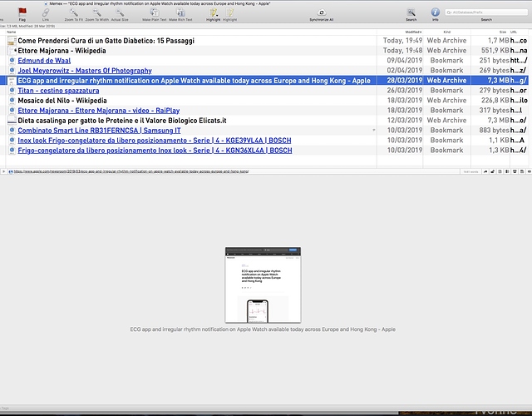Sort the list by Modified column

(x=413, y=31)
